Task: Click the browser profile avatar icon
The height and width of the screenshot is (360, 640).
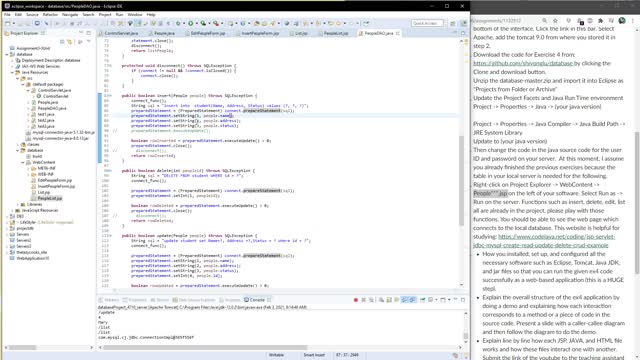Action: pos(622,20)
